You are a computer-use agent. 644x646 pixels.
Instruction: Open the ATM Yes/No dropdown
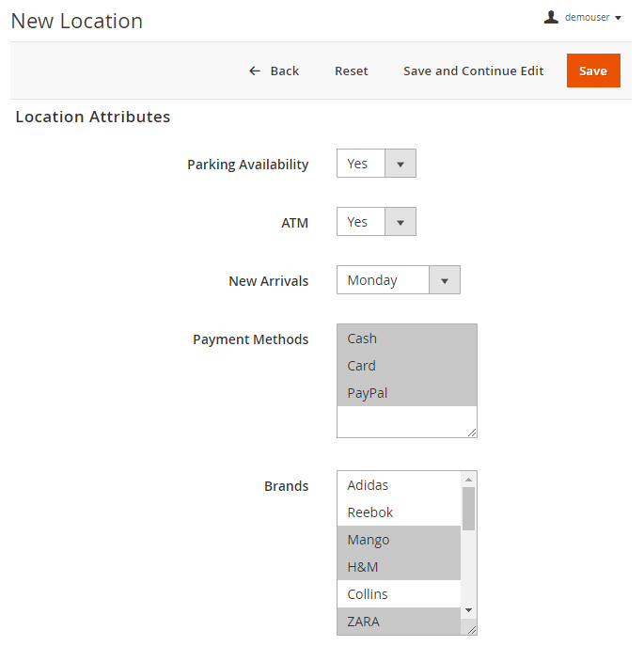pos(376,222)
